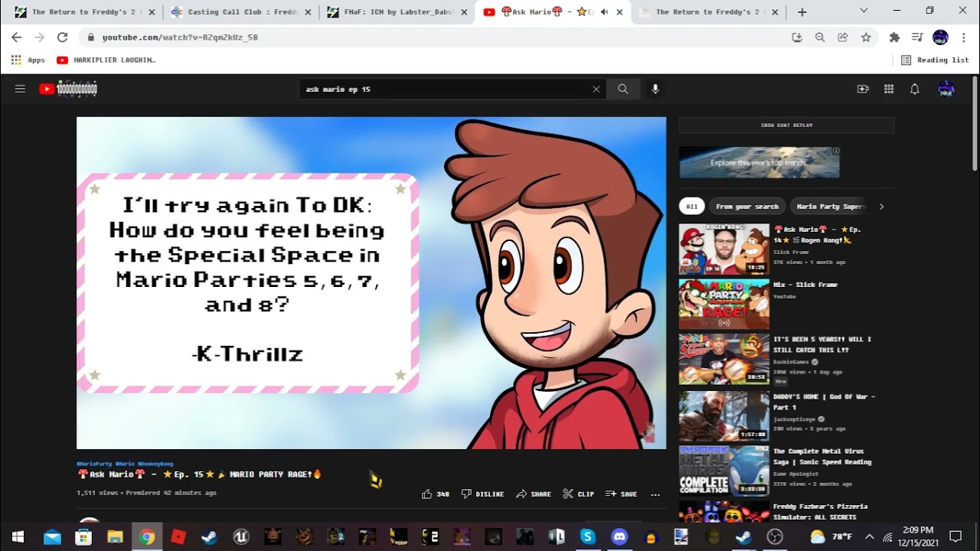980x551 pixels.
Task: Open Chrome media controls icon
Action: point(917,37)
